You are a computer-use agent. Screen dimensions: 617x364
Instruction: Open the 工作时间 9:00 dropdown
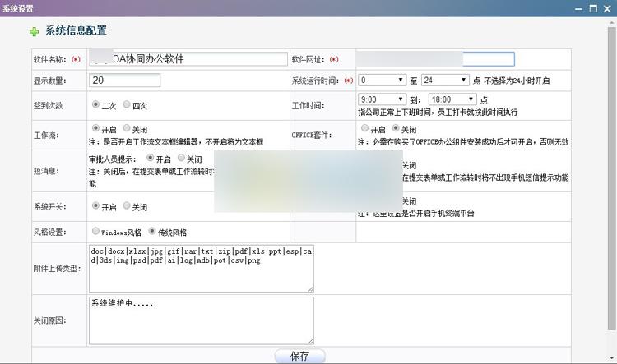coord(382,99)
